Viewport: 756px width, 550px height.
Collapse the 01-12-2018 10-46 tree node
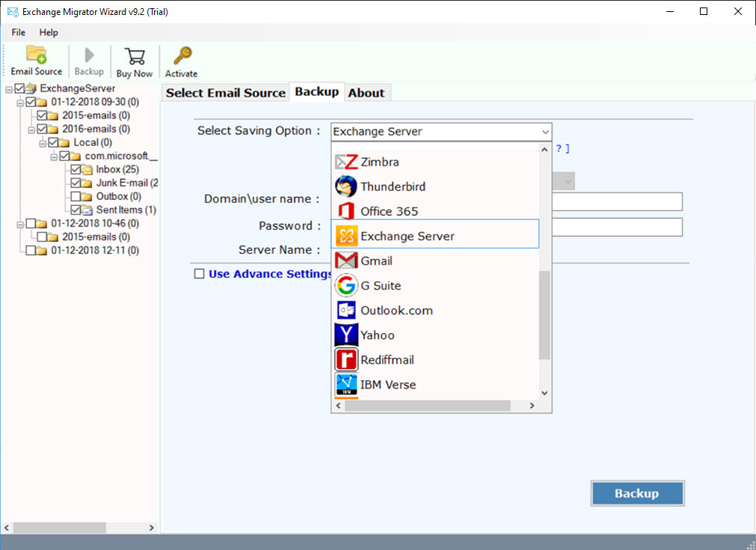(x=20, y=224)
